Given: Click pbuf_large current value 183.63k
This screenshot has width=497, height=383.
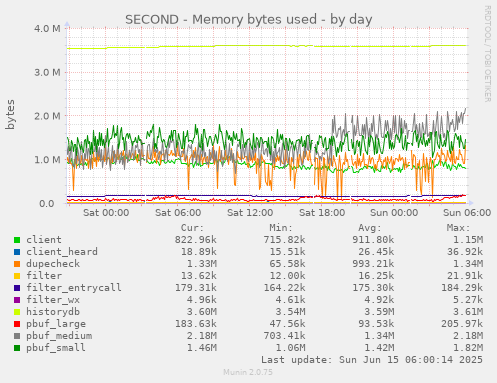Looking at the screenshot, I should [196, 324].
